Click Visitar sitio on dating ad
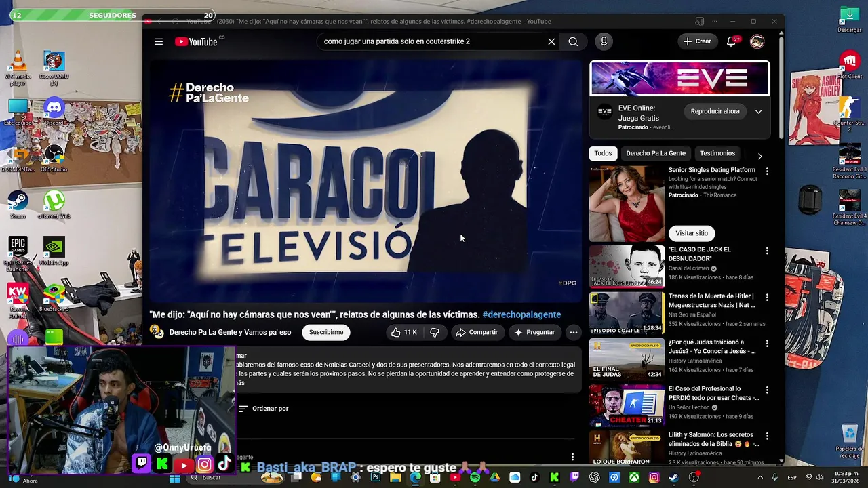This screenshot has height=488, width=868. click(691, 233)
